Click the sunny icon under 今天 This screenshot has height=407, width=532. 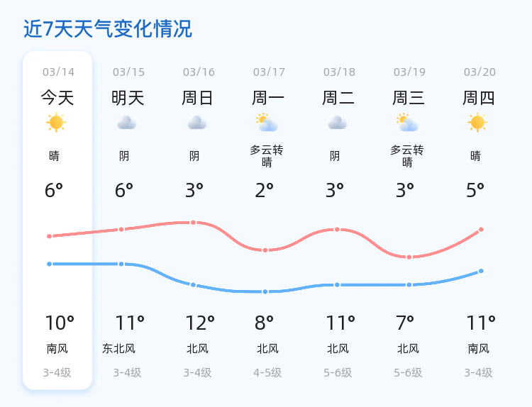(x=56, y=123)
